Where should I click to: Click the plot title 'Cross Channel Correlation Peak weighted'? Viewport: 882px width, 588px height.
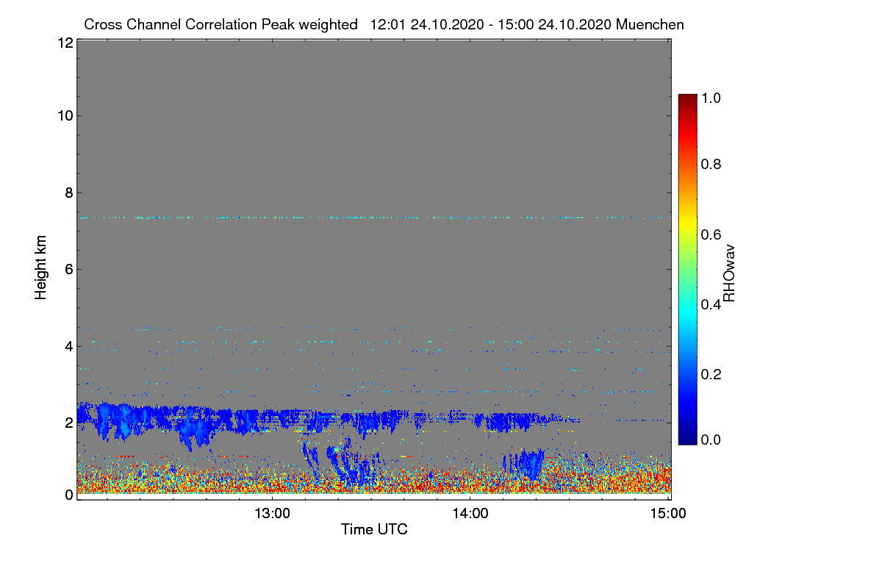pyautogui.click(x=220, y=24)
